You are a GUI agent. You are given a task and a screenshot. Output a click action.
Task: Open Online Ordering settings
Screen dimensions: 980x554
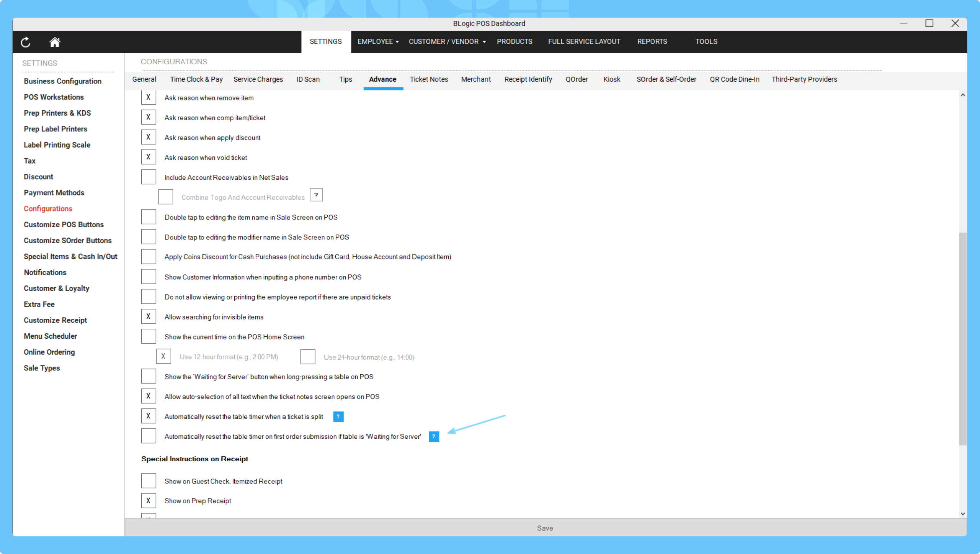click(49, 352)
